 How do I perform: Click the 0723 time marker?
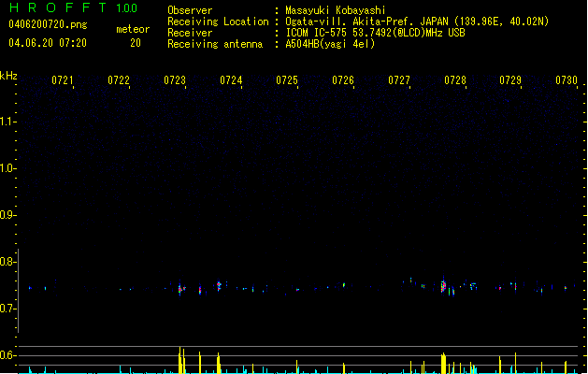[x=175, y=80]
